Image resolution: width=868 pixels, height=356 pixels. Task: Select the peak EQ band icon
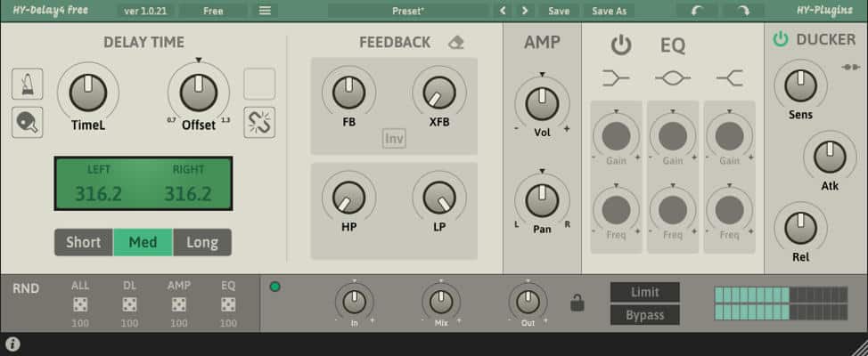(673, 79)
